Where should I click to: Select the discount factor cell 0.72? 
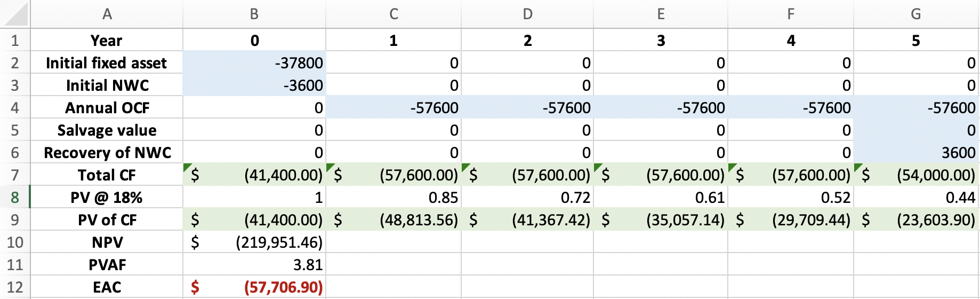[527, 197]
